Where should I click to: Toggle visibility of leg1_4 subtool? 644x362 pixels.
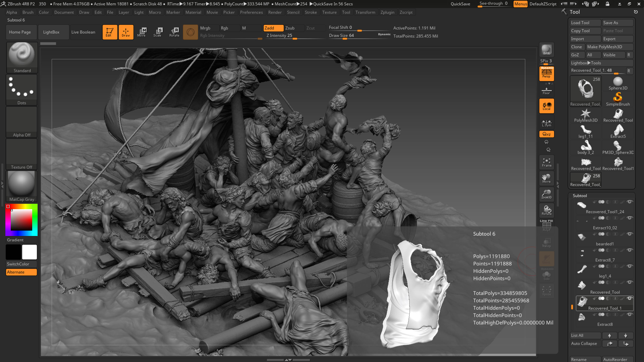click(630, 266)
